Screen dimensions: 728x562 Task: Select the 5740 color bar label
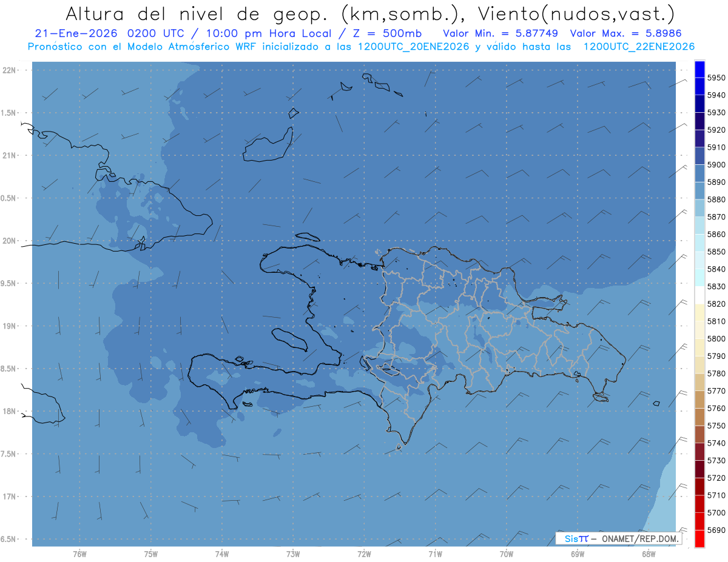716,443
